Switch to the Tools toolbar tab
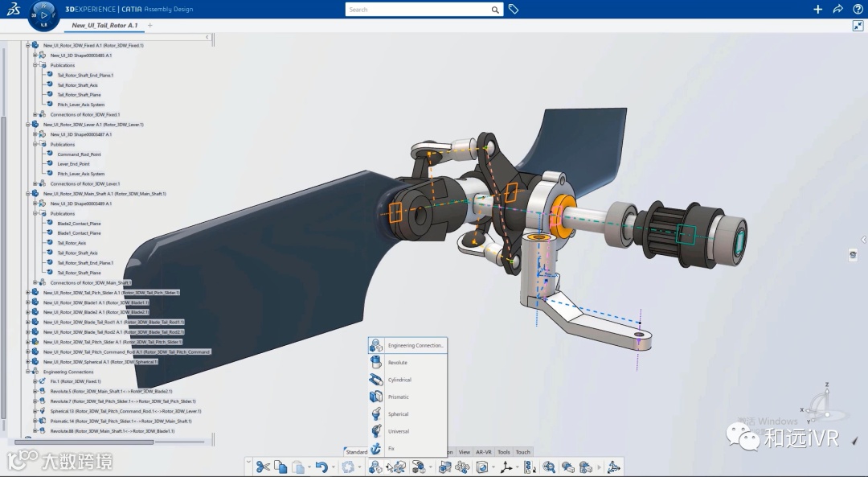The height and width of the screenshot is (477, 868). (504, 452)
